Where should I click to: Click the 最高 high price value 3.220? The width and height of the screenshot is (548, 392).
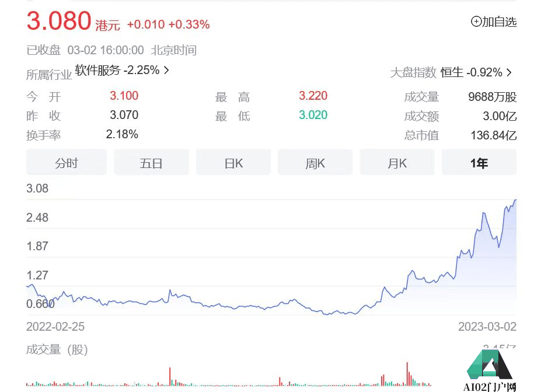pos(313,96)
